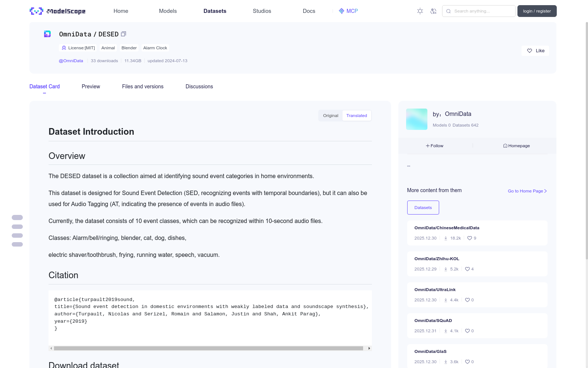Switch language with the translate icon
Screen dimensions: 588x368
pyautogui.click(x=433, y=11)
